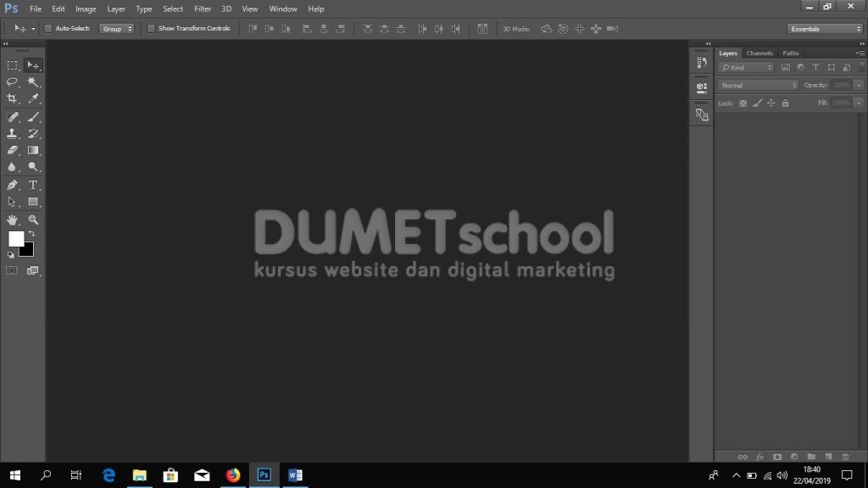Click the Add layer style fx button

760,457
